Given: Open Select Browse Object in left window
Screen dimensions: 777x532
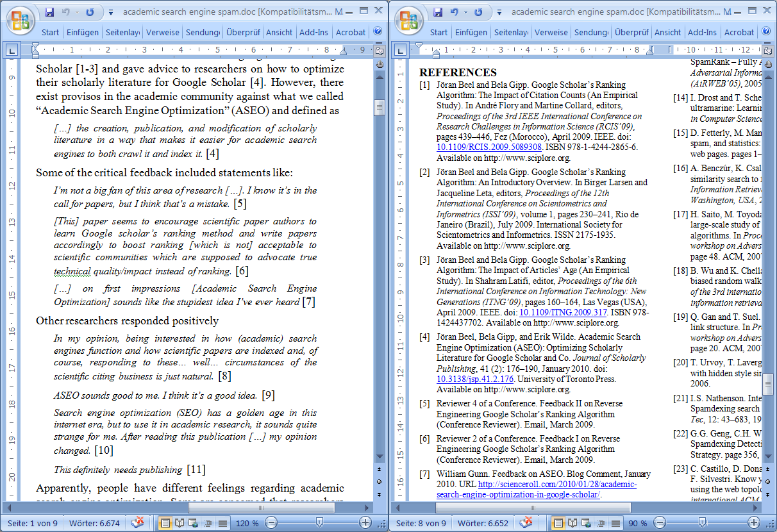Looking at the screenshot, I should pyautogui.click(x=380, y=483).
